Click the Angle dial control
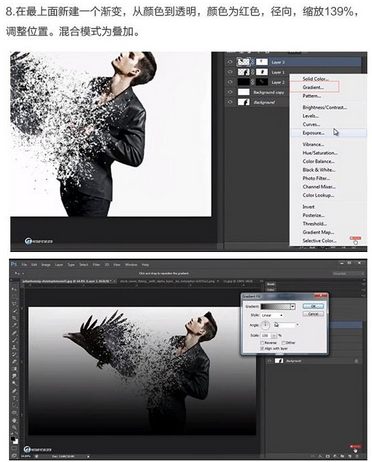The width and height of the screenshot is (372, 462). pos(265,325)
